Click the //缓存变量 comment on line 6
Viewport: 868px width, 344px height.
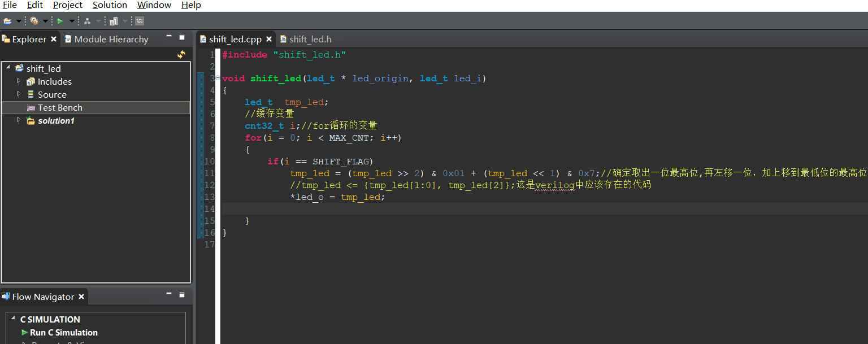pyautogui.click(x=269, y=114)
